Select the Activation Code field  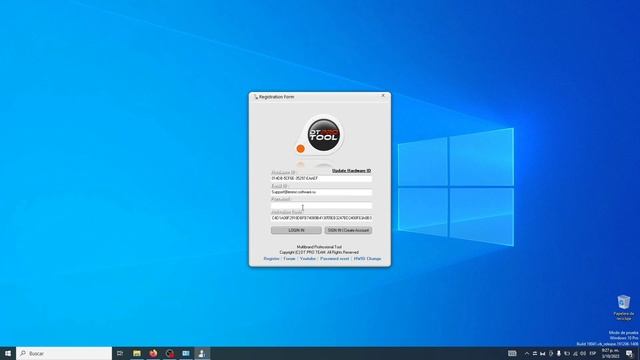(321, 218)
